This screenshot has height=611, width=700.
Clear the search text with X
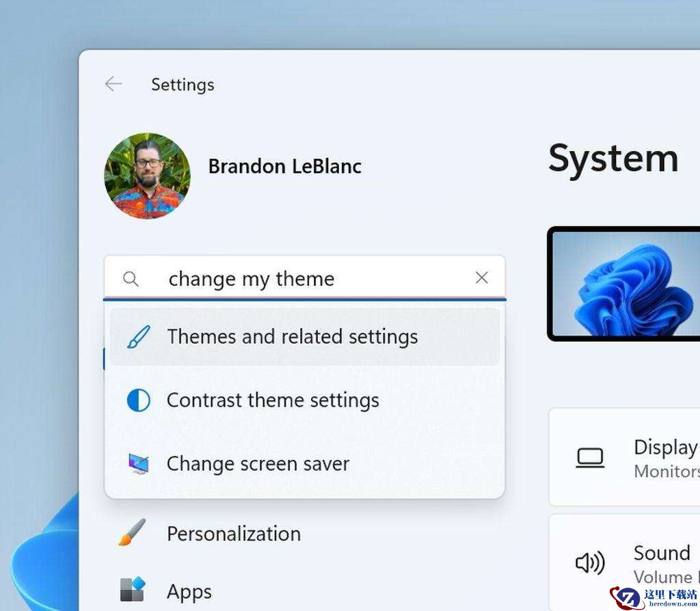click(481, 277)
